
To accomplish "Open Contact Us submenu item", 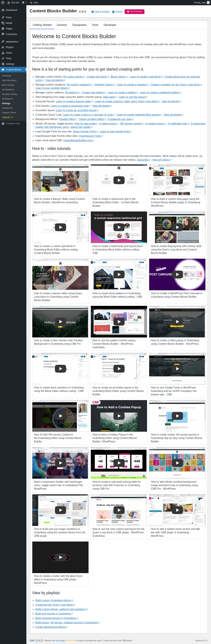I will click(x=7, y=108).
